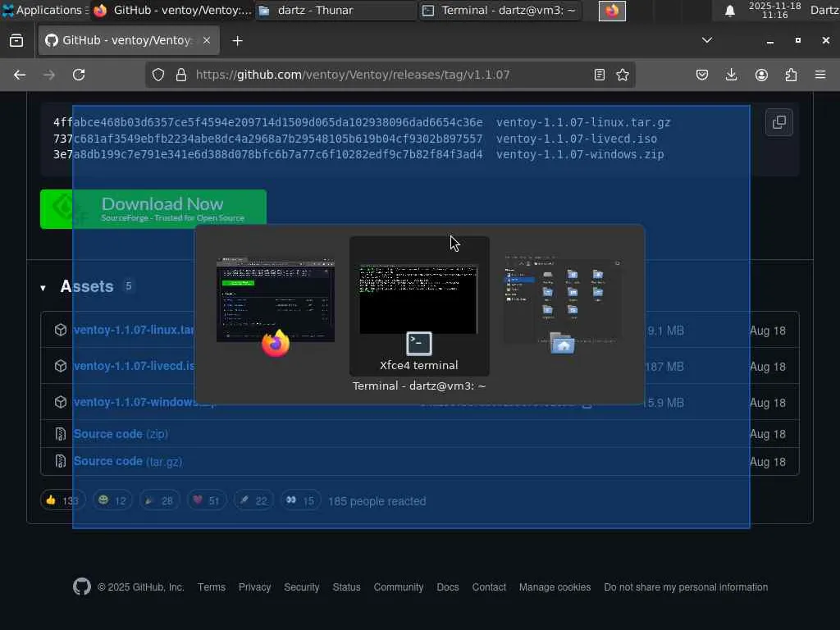Open the extensions puzzle icon
Screen dimensions: 840x630
791,75
